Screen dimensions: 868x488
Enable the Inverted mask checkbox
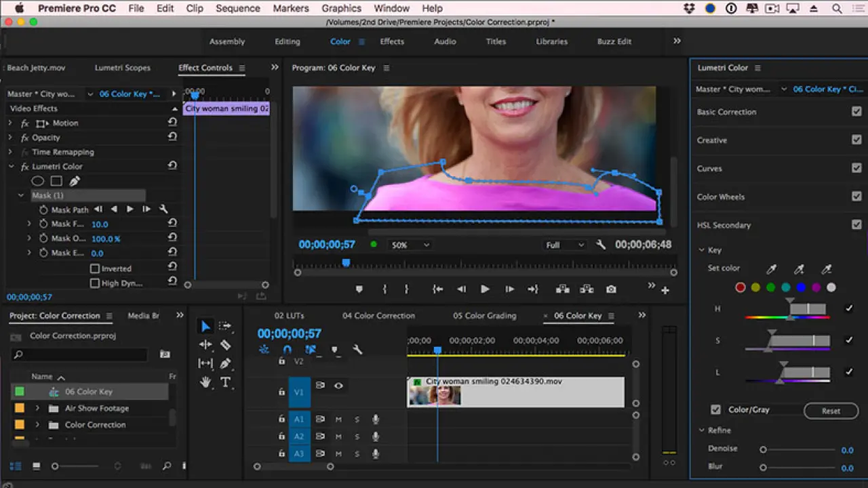(x=95, y=268)
